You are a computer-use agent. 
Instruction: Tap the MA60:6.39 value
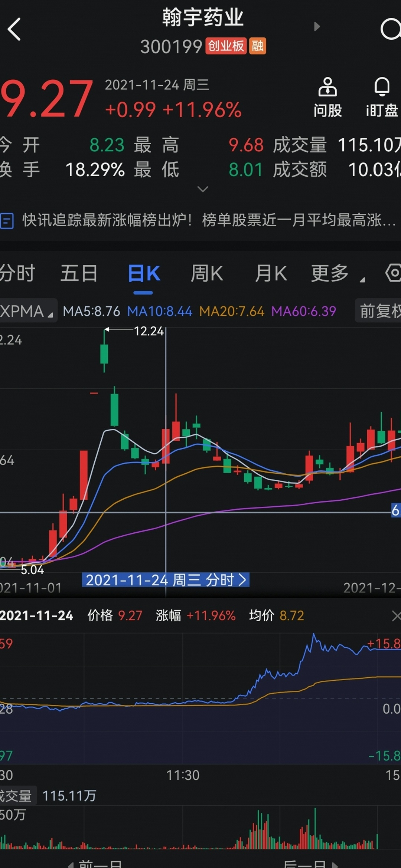click(304, 311)
